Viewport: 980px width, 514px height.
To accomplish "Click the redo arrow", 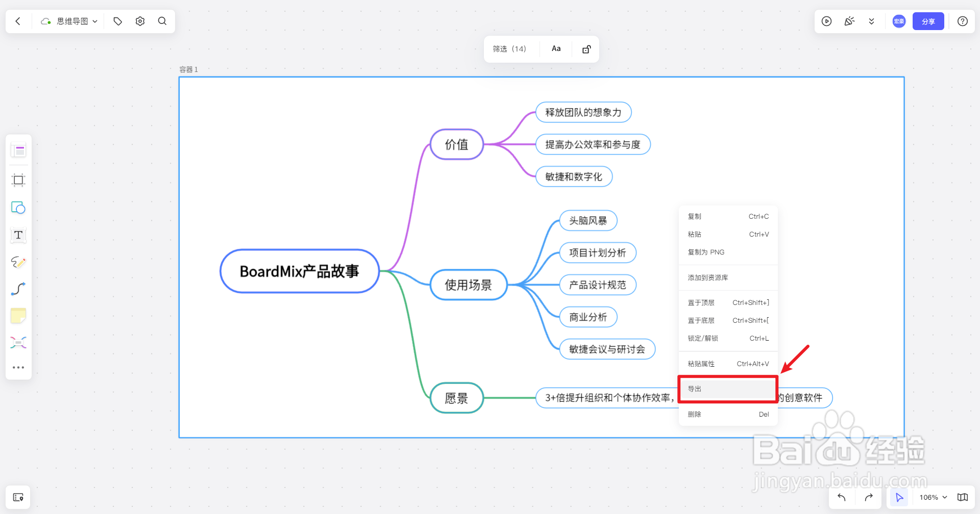I will point(869,497).
